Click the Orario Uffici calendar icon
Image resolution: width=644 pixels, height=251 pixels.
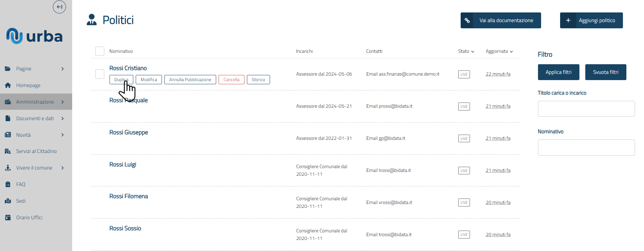[8, 218]
